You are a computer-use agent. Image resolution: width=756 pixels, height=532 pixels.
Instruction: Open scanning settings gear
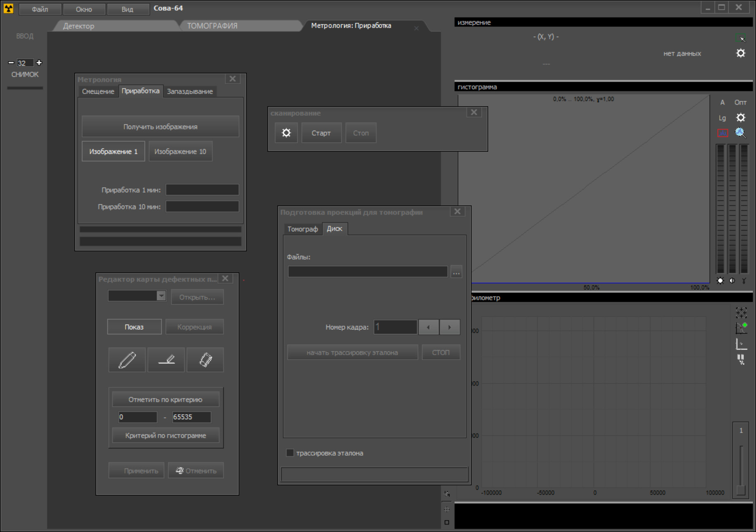pos(286,133)
